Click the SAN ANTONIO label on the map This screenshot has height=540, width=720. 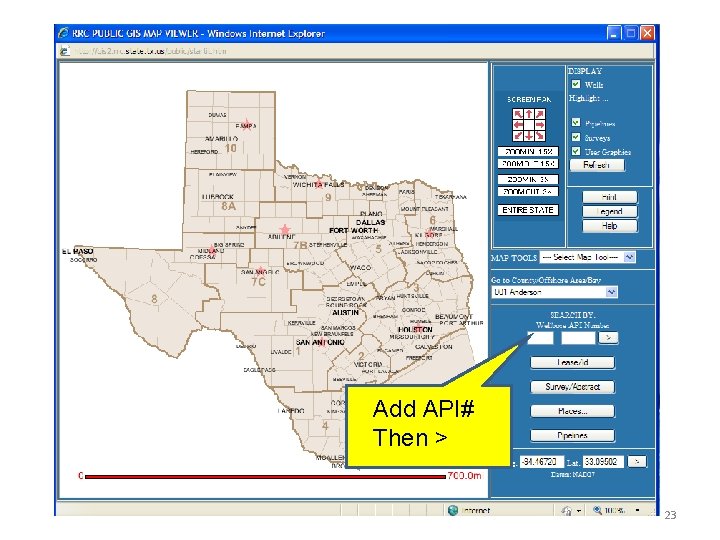tap(320, 343)
